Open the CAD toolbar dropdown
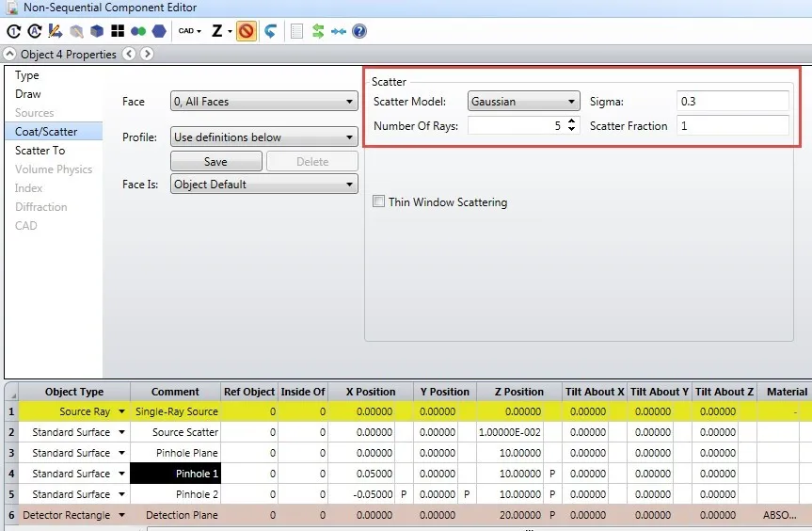812x531 pixels. click(x=189, y=31)
